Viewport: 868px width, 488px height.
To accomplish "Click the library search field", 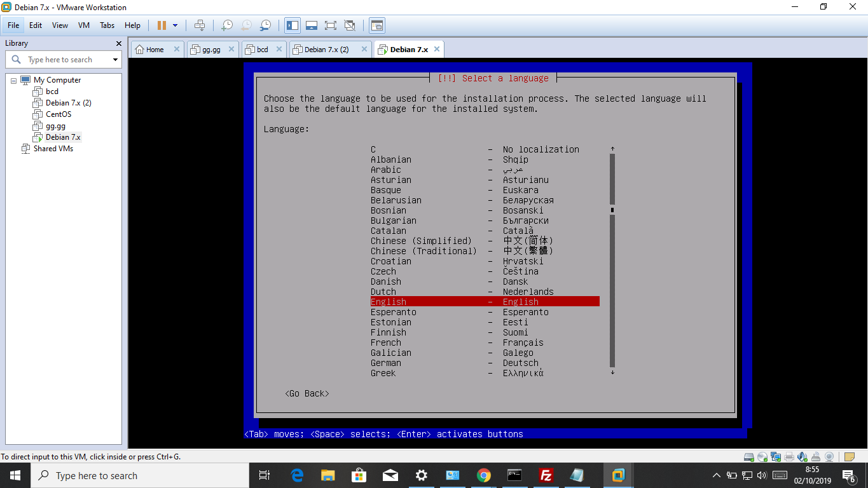I will (x=64, y=60).
